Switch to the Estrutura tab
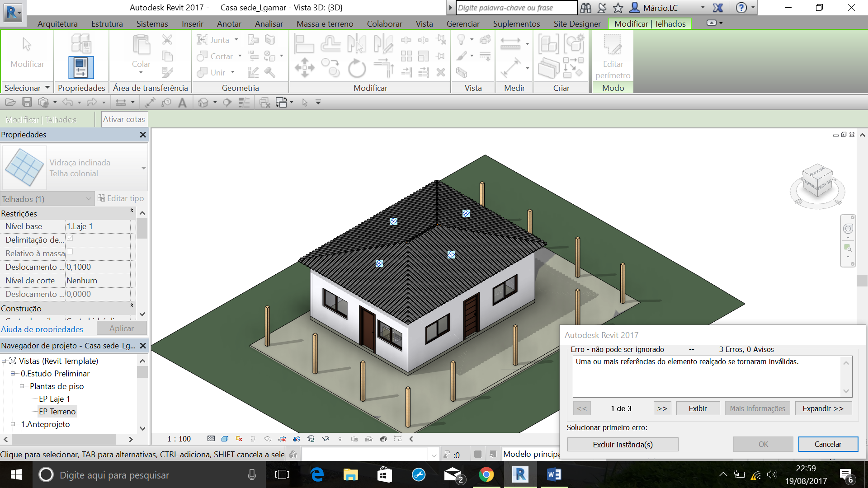Image resolution: width=868 pixels, height=488 pixels. tap(107, 24)
